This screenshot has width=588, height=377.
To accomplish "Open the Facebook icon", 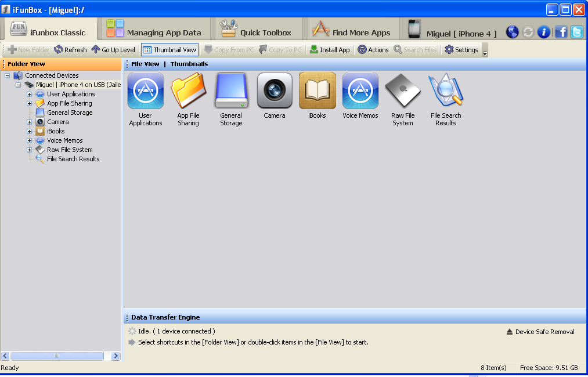I will [x=561, y=32].
